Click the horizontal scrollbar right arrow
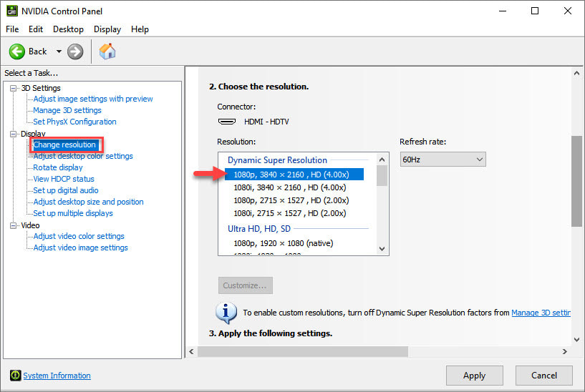585x392 pixels. click(565, 351)
